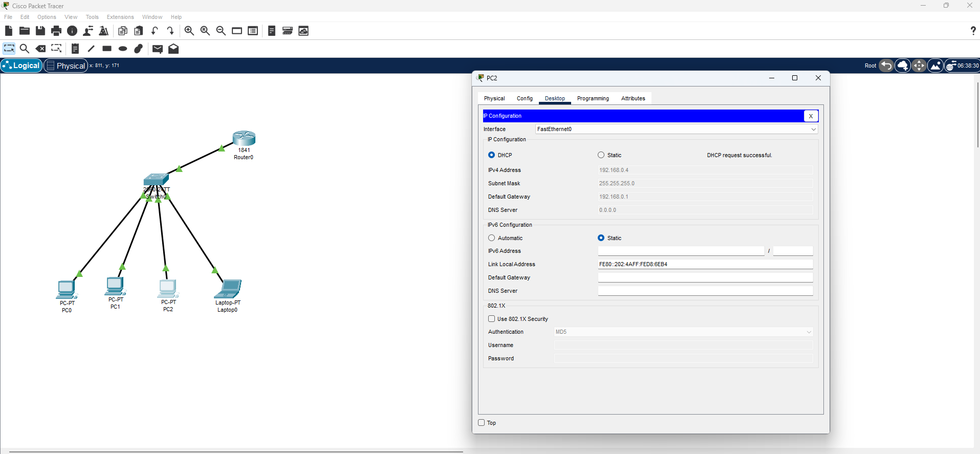Choose the Resize Shape tool
This screenshot has height=454, width=980.
56,49
